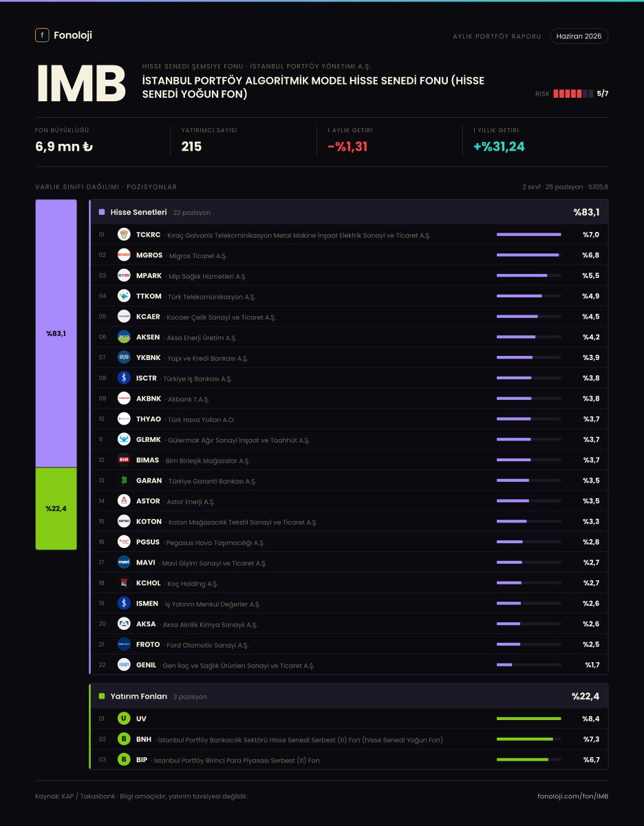The height and width of the screenshot is (826, 644).
Task: Click the MAVI logo
Action: tap(124, 562)
